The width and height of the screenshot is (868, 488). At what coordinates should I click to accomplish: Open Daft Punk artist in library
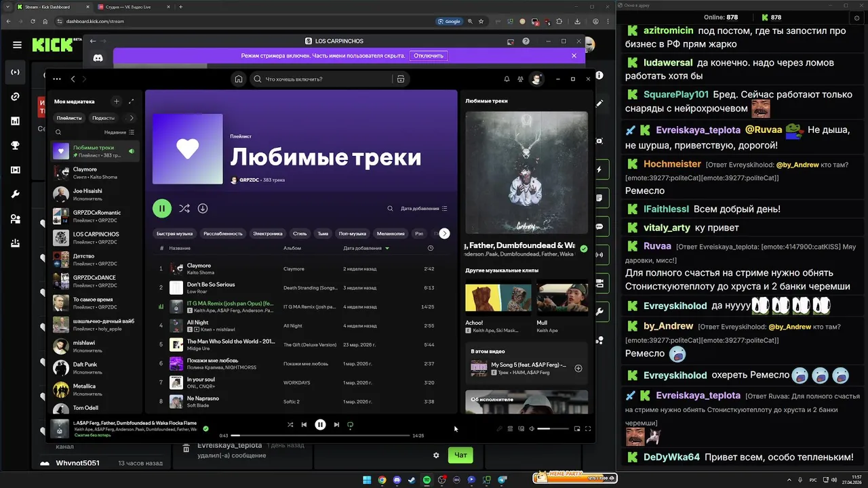pyautogui.click(x=95, y=368)
